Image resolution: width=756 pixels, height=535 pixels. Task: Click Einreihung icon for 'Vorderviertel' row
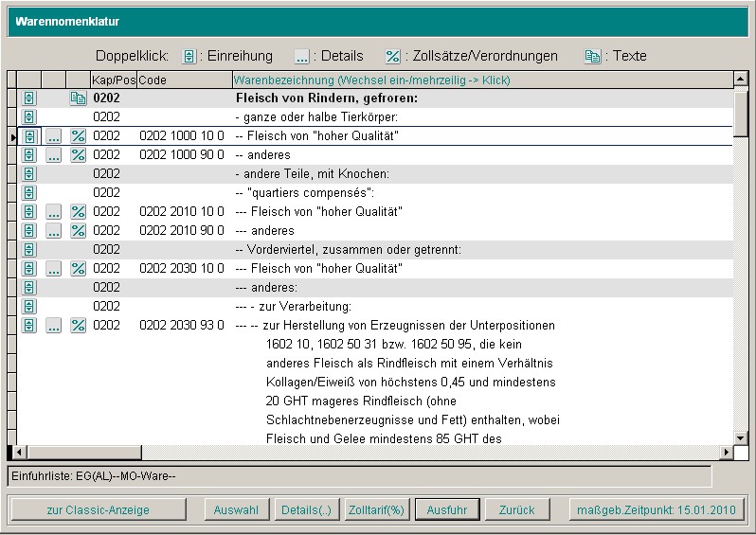click(29, 250)
